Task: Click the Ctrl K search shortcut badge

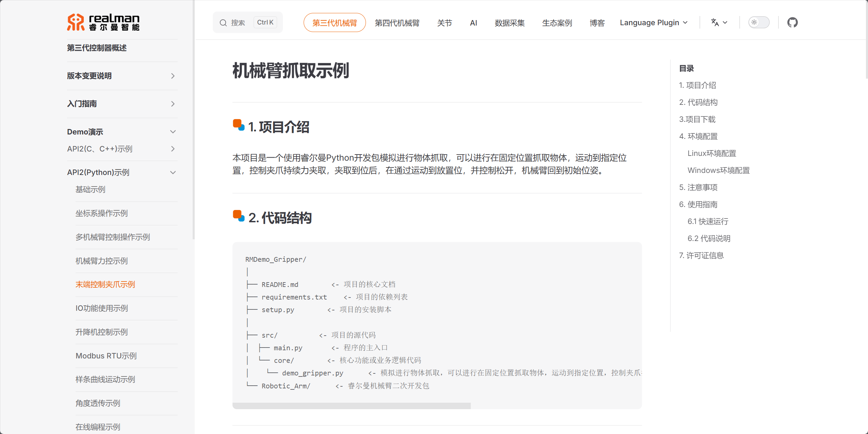Action: [265, 22]
